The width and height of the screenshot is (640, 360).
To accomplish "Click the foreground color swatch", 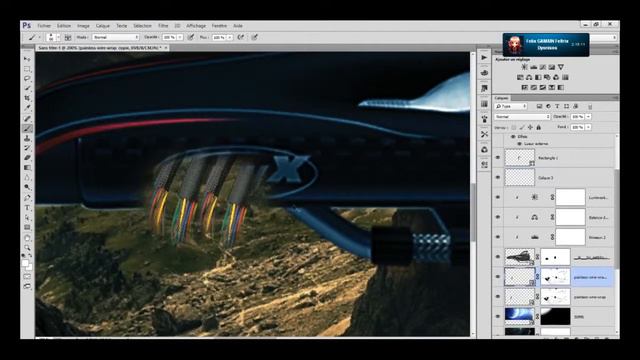I will pos(25,263).
